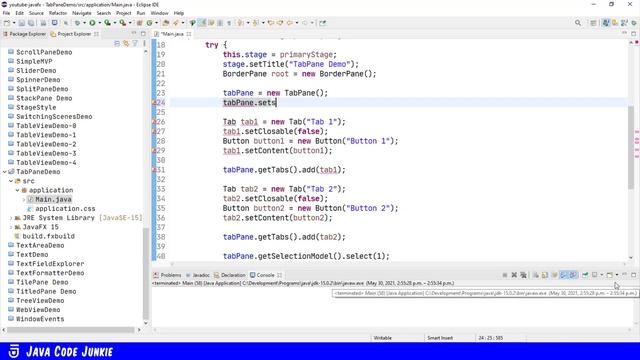Switch to the Java perspective icon
Screen dimensions: 640x360
(x=606, y=23)
